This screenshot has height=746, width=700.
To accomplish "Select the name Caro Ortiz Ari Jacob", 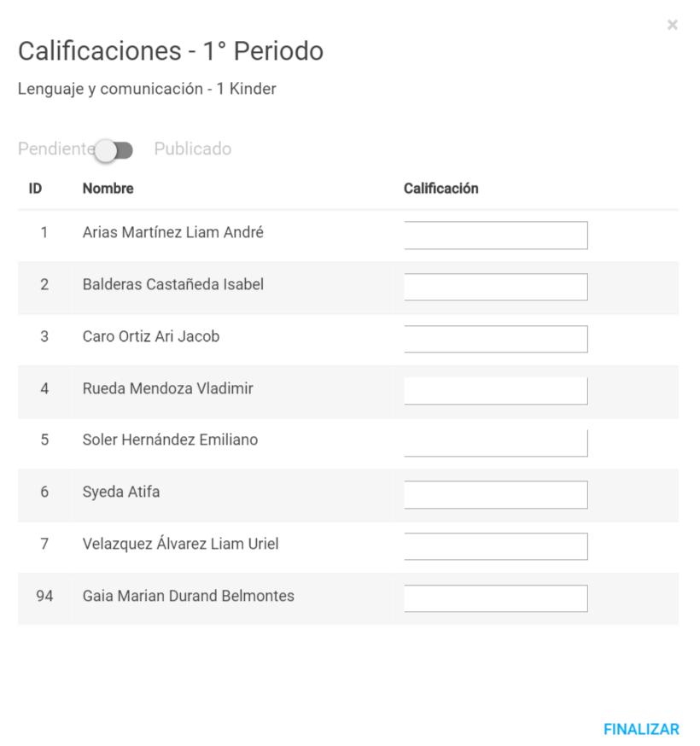I will (x=151, y=336).
